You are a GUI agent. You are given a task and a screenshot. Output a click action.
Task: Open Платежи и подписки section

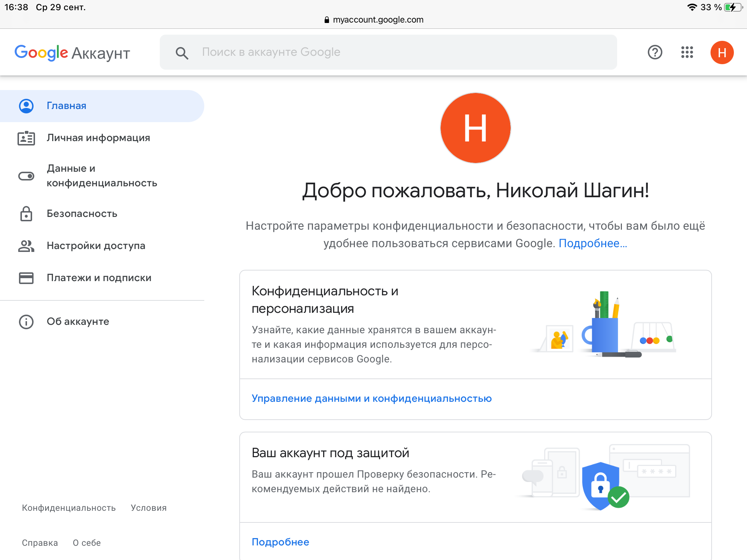click(x=102, y=278)
